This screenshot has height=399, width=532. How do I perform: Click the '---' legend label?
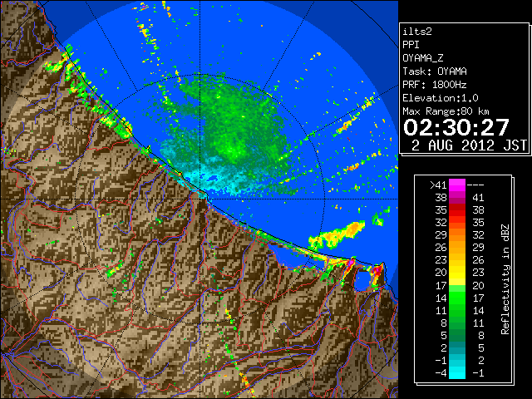click(475, 185)
